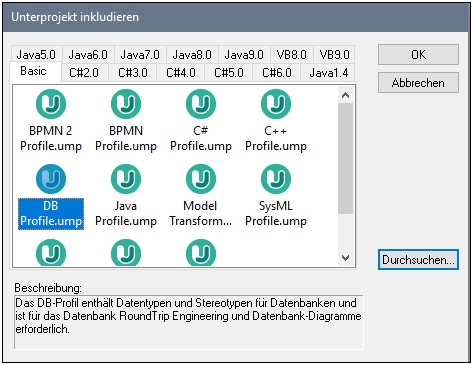Open the C#5.0 tab
The width and height of the screenshot is (473, 365).
pos(229,73)
